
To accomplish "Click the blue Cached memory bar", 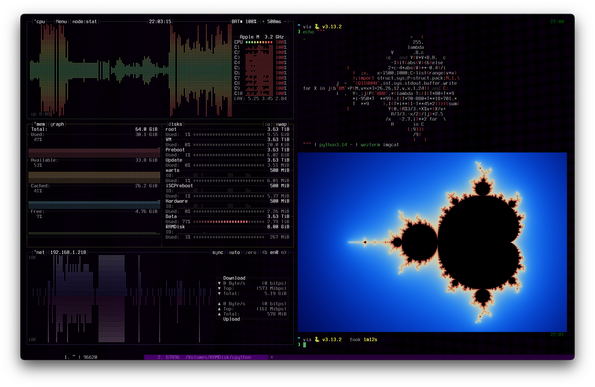I will 94,205.
